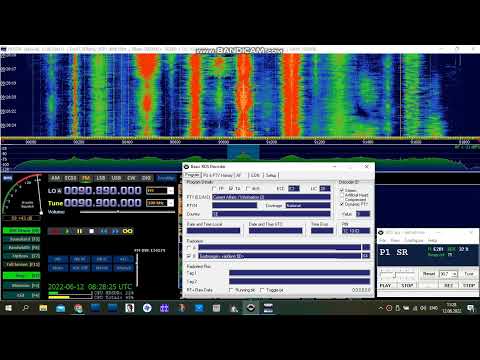Viewport: 480px width, 360px height.
Task: Open the preset frequency dropdown in RDS window
Action: click(x=455, y=274)
